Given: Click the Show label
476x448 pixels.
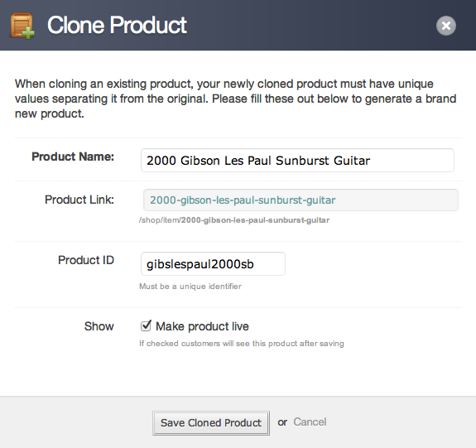Looking at the screenshot, I should coord(99,326).
